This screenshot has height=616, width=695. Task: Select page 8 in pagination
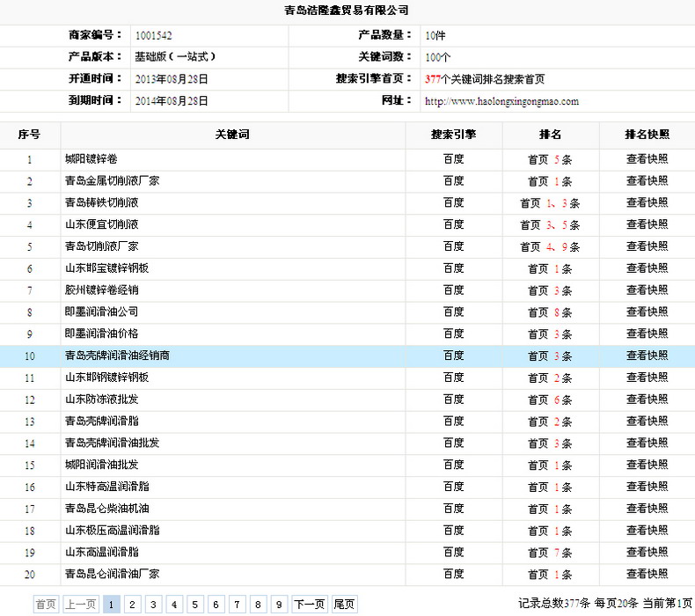point(258,605)
